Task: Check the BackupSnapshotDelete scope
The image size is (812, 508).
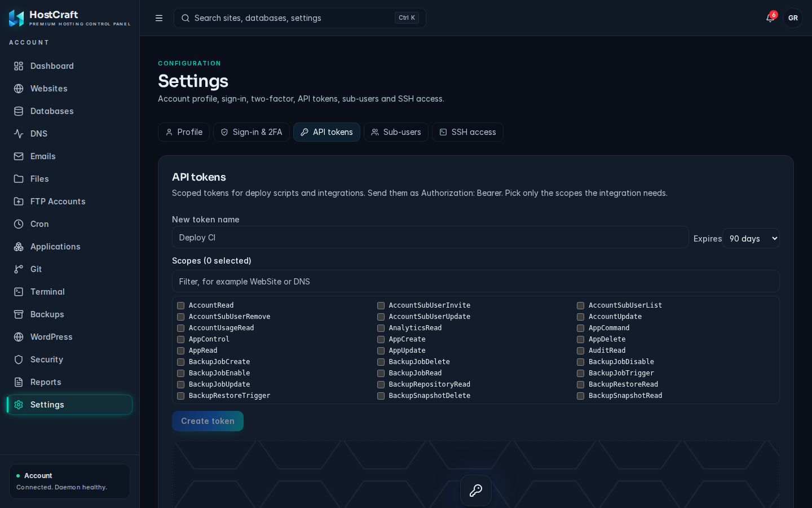Action: pos(381,396)
